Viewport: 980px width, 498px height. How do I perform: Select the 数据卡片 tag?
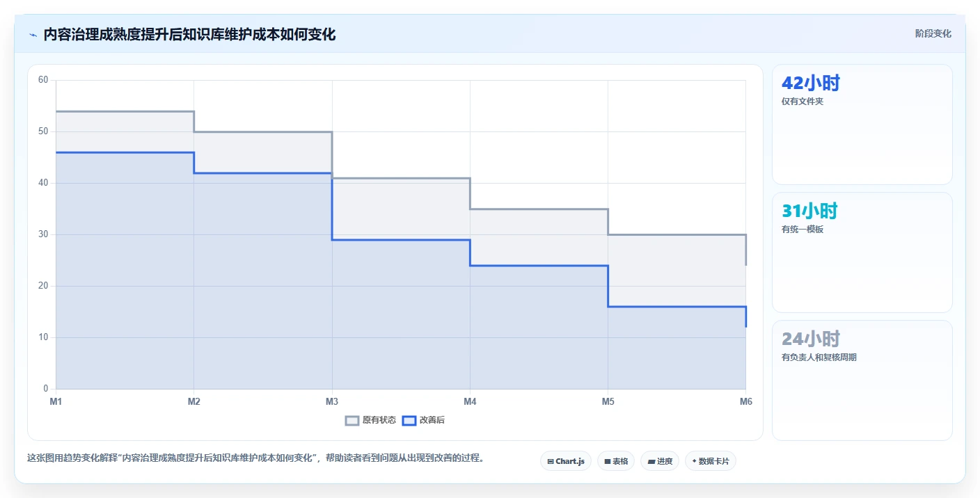click(x=711, y=461)
